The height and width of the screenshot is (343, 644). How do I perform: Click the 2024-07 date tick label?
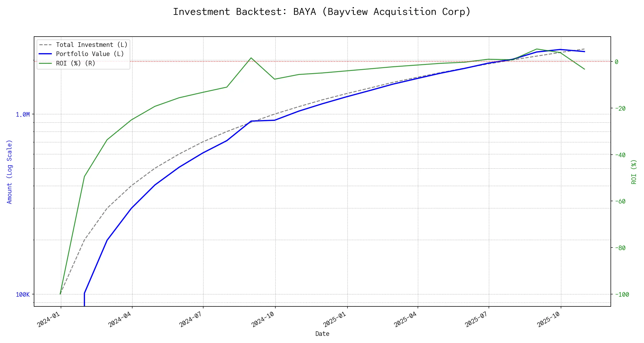click(191, 319)
